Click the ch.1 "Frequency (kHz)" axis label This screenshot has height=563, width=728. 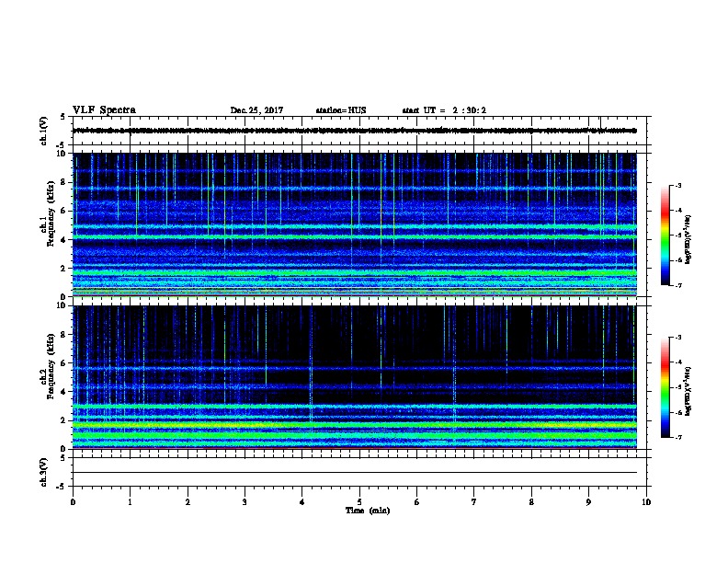pyautogui.click(x=51, y=213)
